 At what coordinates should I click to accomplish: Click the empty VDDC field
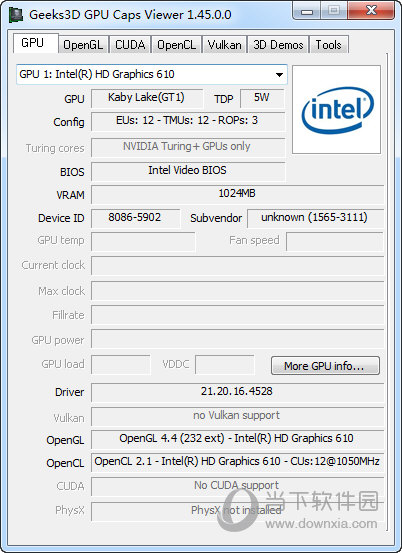(225, 365)
